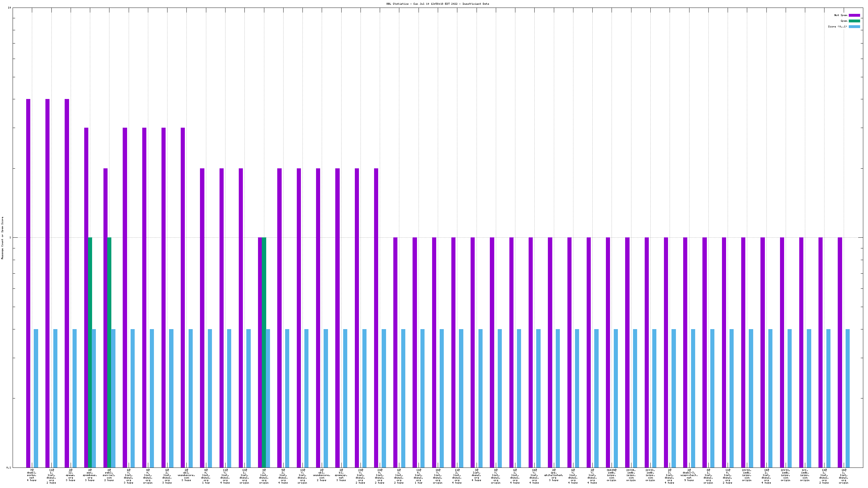Click the ips.whitelisted.org x-axis label
868x488 pixels.
pos(553,475)
